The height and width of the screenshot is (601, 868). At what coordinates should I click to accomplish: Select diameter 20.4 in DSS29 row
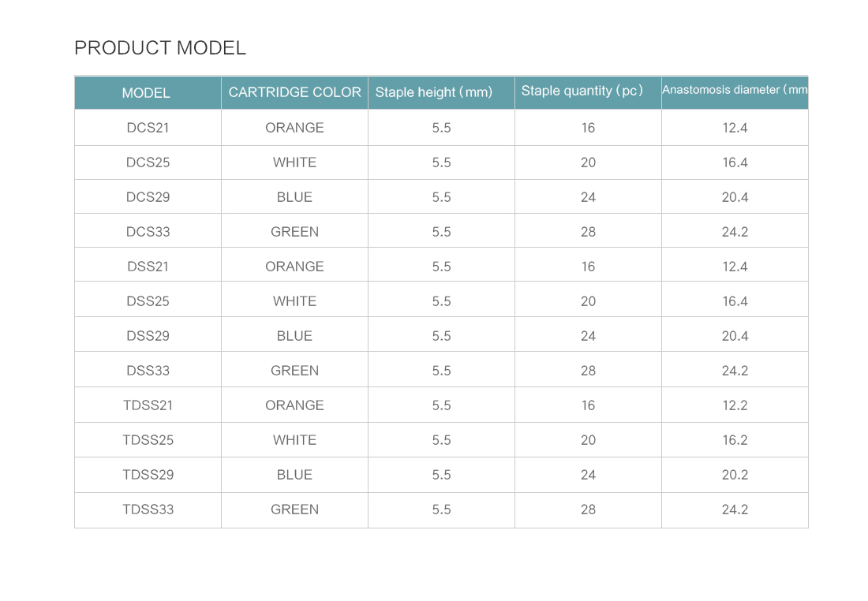(x=735, y=336)
